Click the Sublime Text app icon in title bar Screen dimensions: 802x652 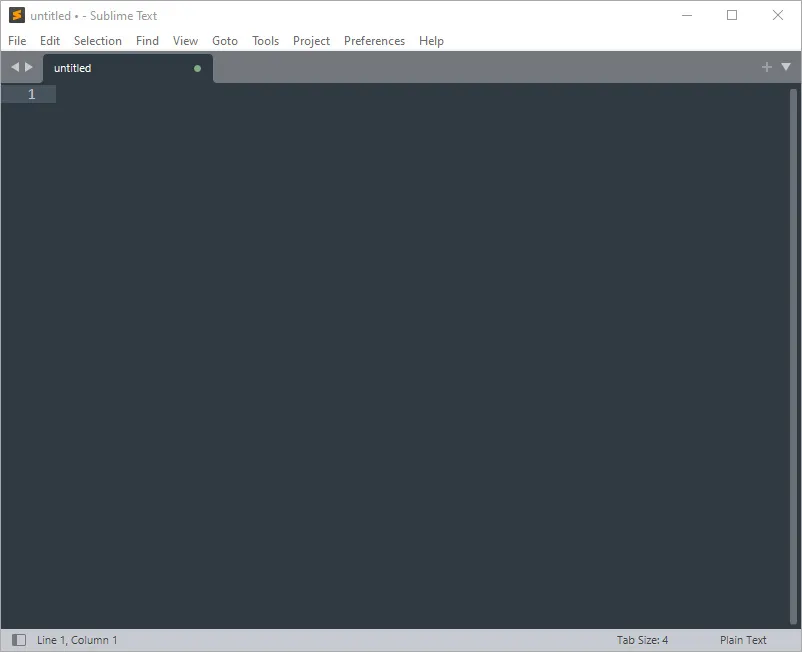pos(17,15)
